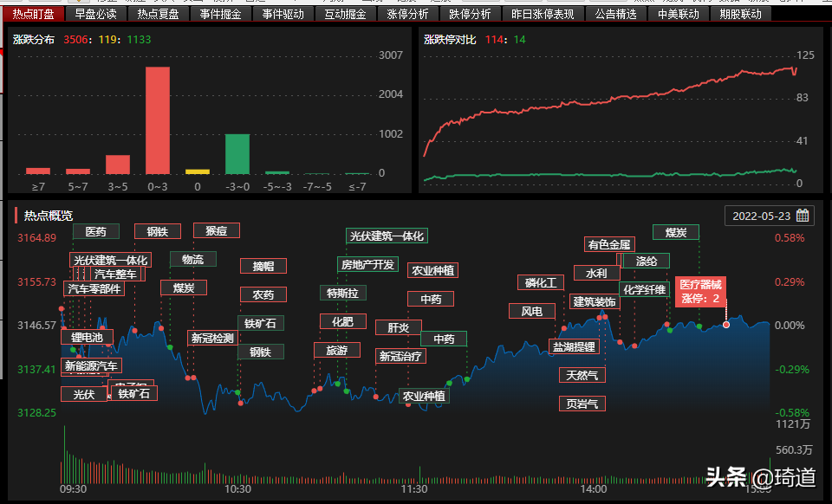Select the 新冠检测 hotspot label

(x=212, y=338)
